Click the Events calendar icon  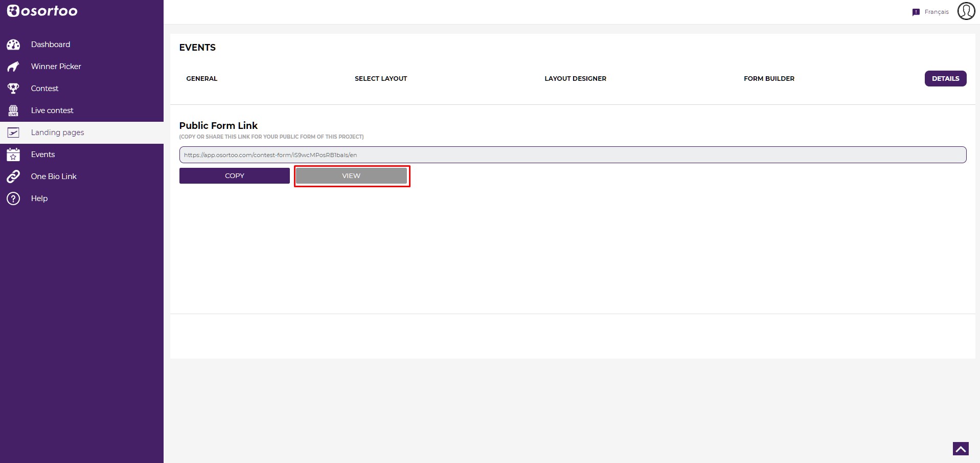pos(13,155)
